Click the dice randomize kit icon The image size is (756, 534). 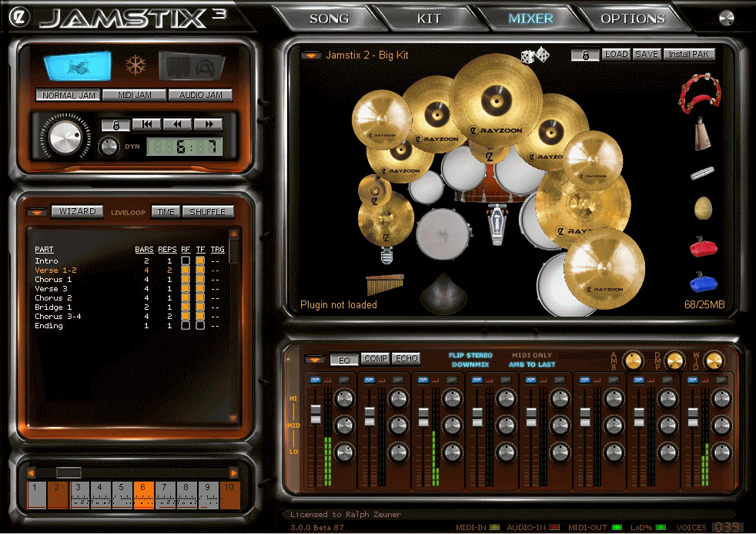tap(535, 55)
